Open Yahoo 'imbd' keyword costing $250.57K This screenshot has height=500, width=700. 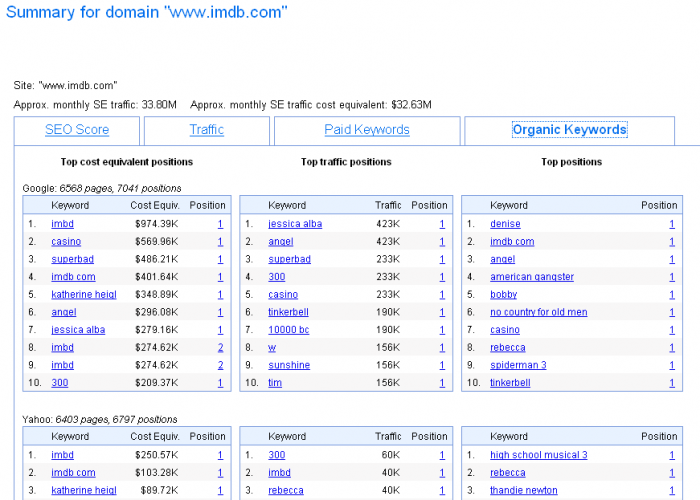pos(62,455)
